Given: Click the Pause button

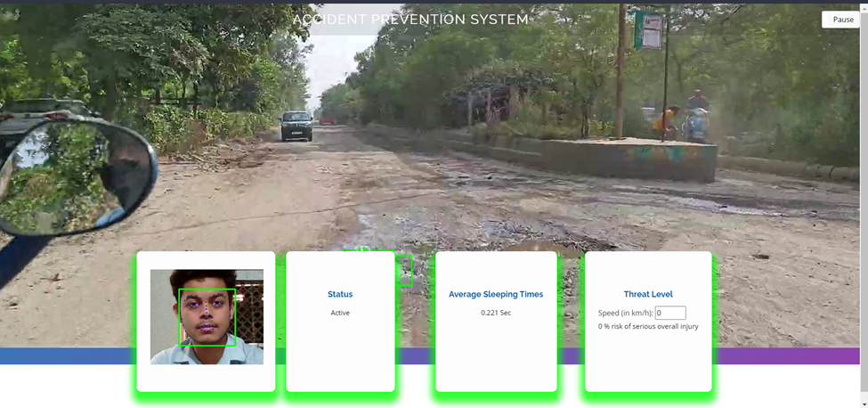Looking at the screenshot, I should pyautogui.click(x=842, y=20).
